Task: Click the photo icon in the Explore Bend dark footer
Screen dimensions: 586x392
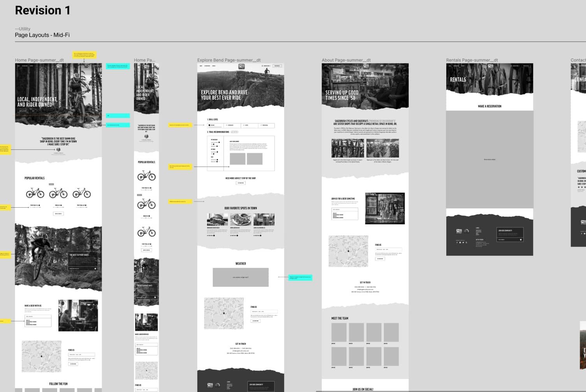Action: click(210, 385)
